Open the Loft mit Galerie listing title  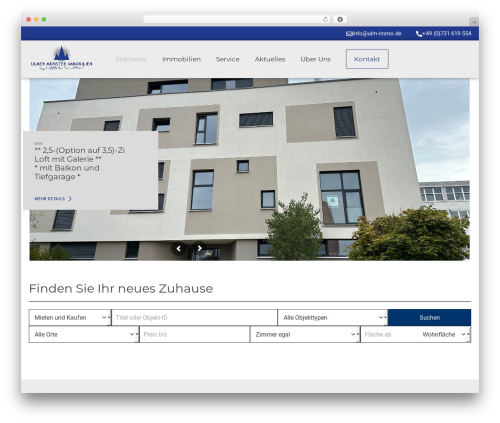[79, 163]
